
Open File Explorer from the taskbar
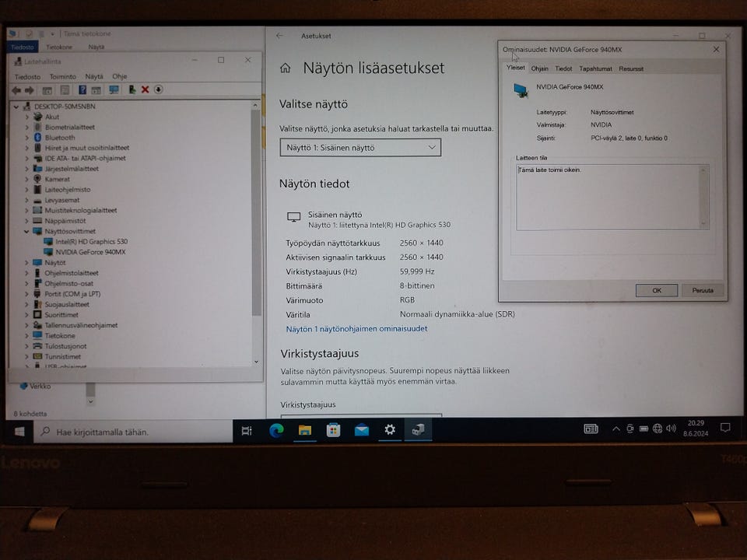[x=305, y=430]
